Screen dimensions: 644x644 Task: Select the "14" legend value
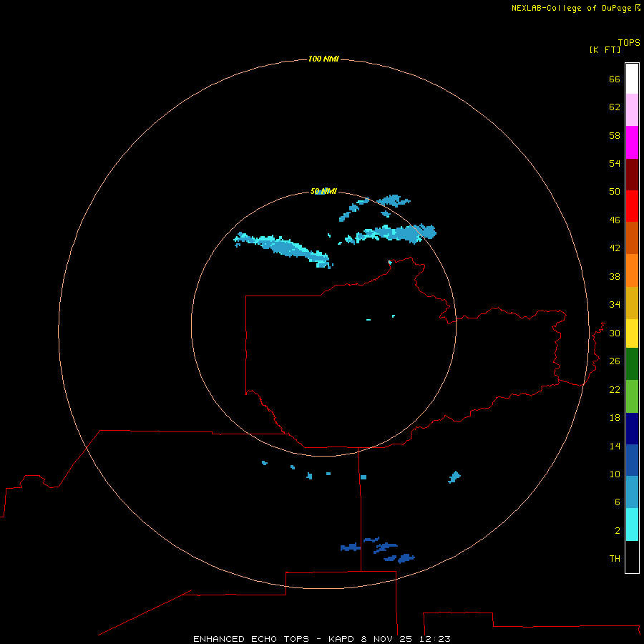[615, 446]
